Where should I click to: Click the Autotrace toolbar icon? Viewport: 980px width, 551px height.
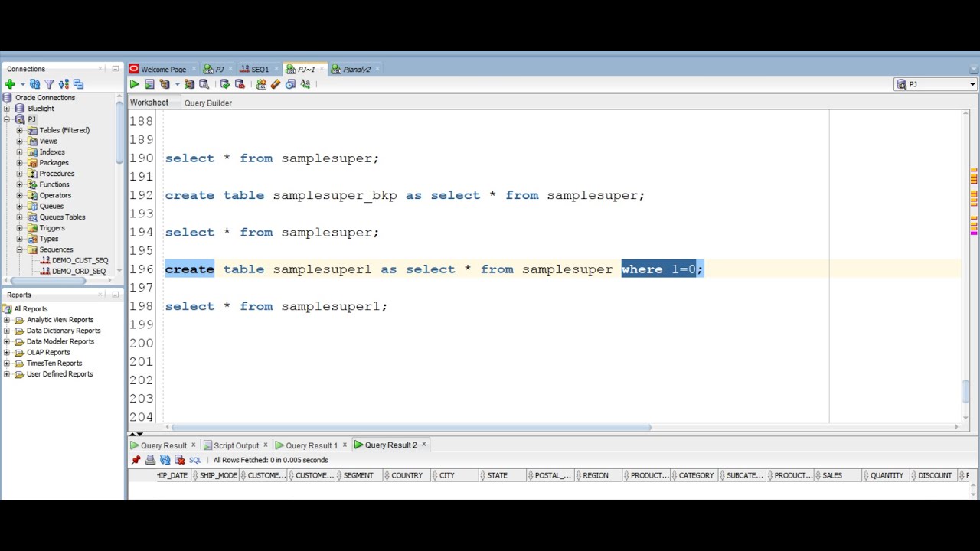[x=189, y=84]
